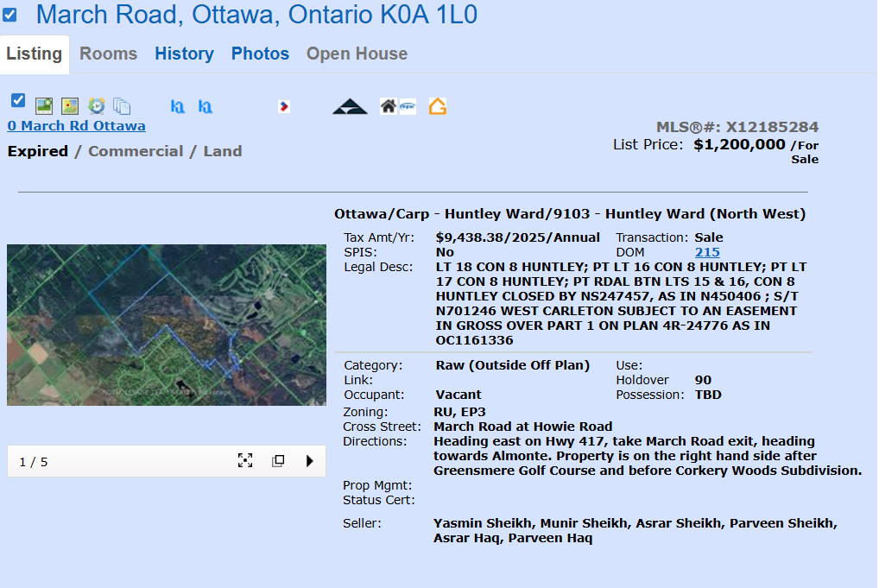Switch to the Rooms tab
879x588 pixels.
pos(108,54)
